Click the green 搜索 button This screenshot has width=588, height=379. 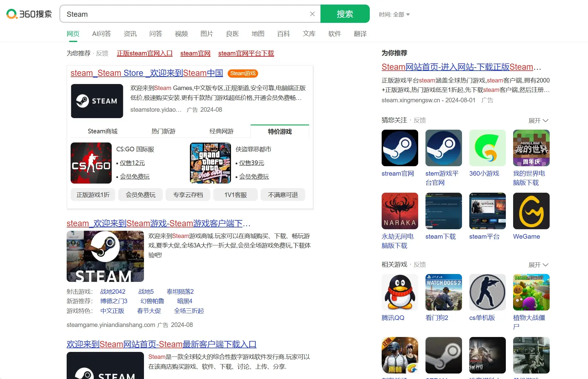(x=345, y=14)
